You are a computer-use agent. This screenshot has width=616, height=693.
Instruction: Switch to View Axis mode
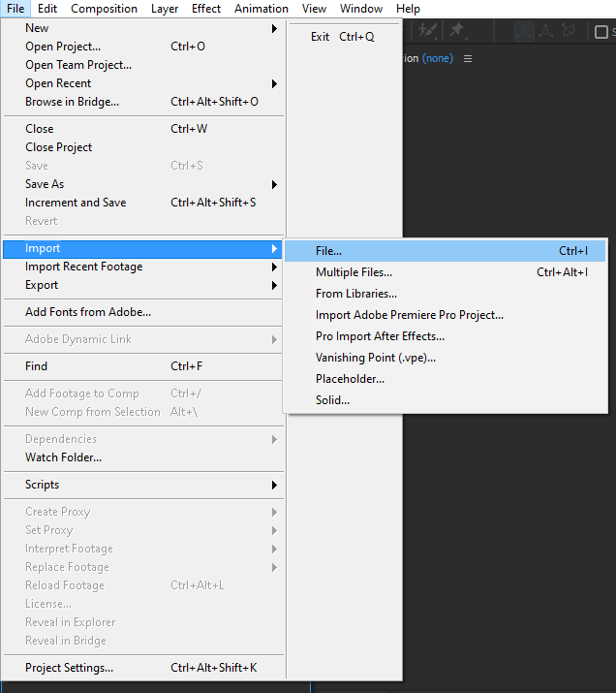point(567,31)
